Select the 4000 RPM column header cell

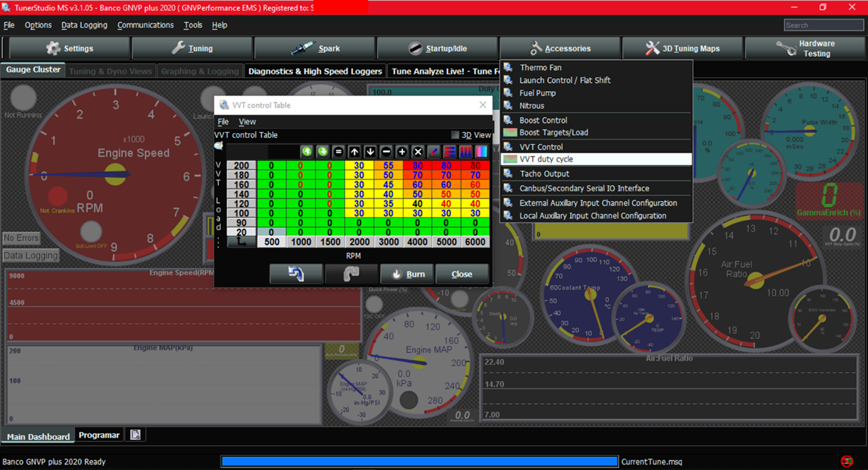[417, 241]
